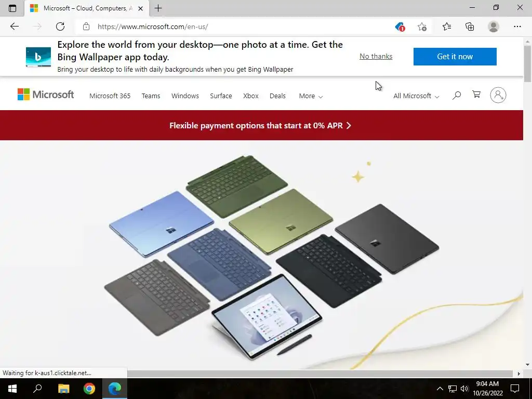Image resolution: width=532 pixels, height=399 pixels.
Task: Open Xbox nav item
Action: pyautogui.click(x=251, y=96)
